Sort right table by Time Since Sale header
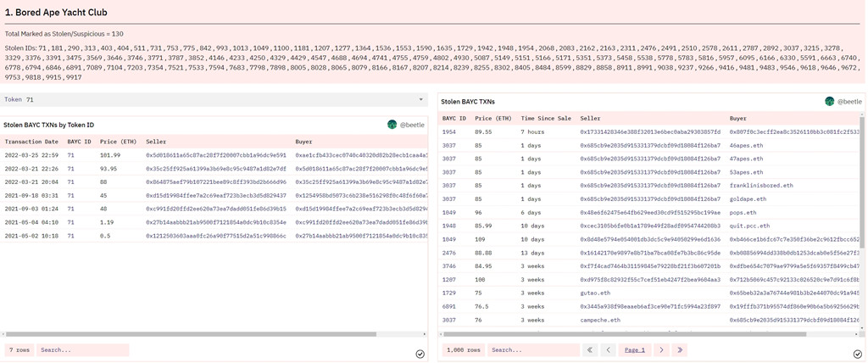Viewport: 868px width, 363px height. tap(545, 118)
